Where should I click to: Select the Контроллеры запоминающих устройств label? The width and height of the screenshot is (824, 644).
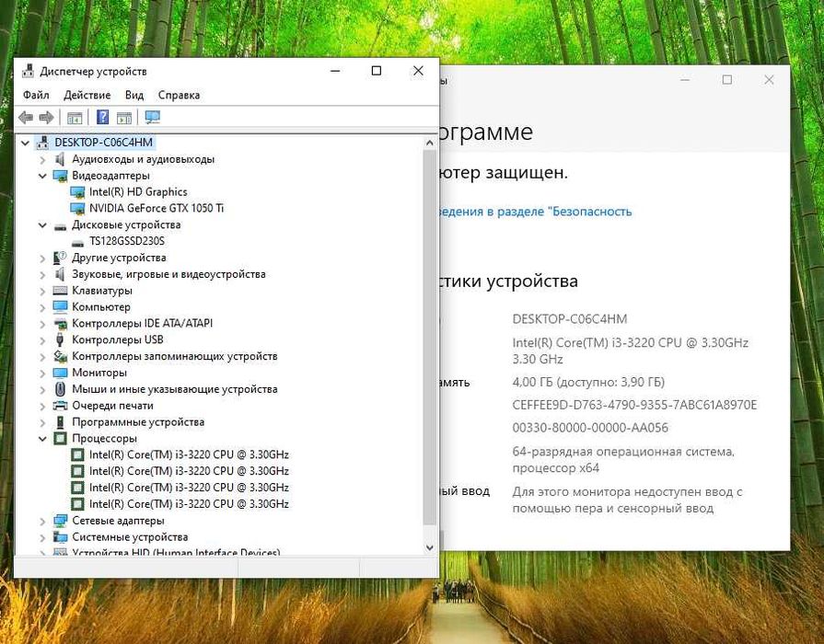175,356
